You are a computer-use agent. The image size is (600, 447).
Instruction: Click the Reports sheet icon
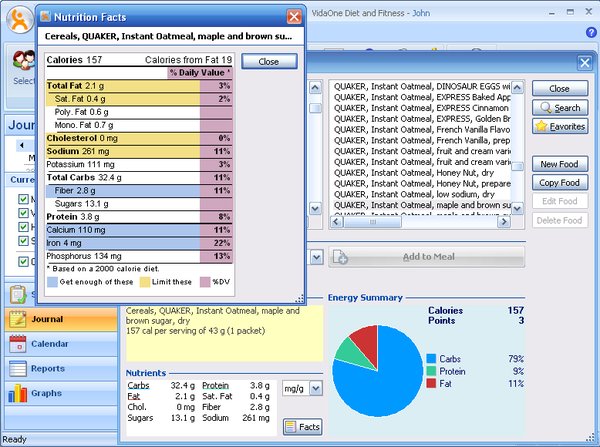pos(18,369)
